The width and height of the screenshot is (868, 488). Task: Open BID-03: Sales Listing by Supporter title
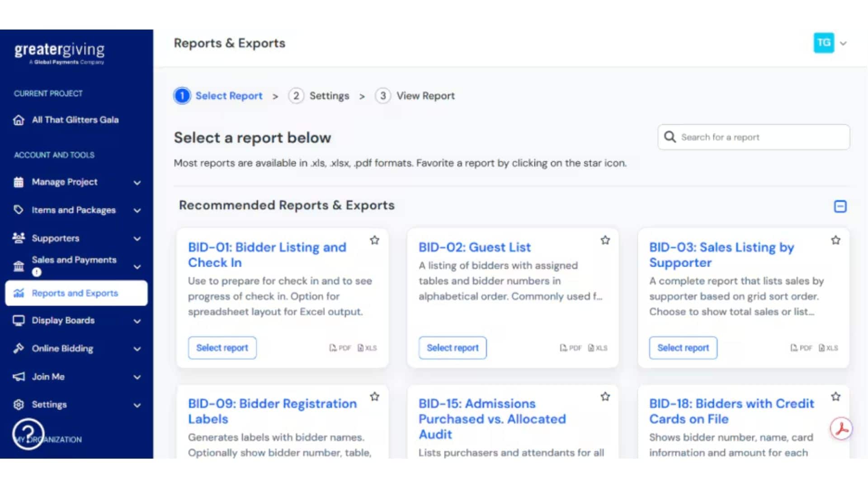pyautogui.click(x=722, y=255)
